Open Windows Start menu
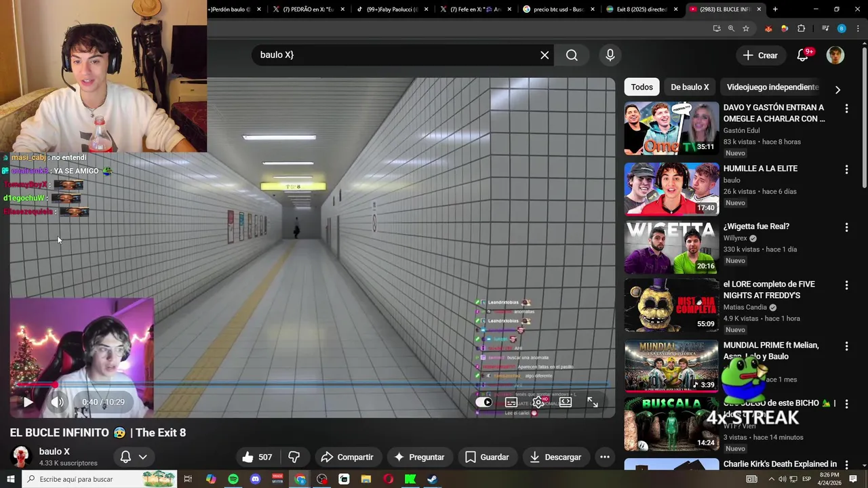This screenshot has height=488, width=868. [x=11, y=479]
